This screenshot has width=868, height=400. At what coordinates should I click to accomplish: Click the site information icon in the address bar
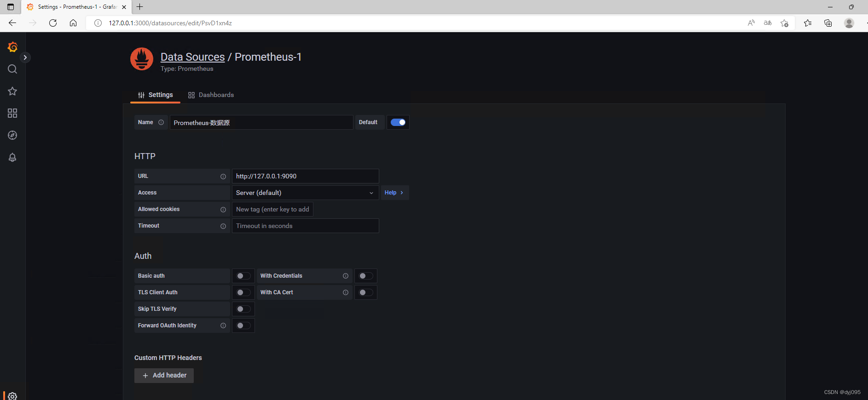point(98,23)
